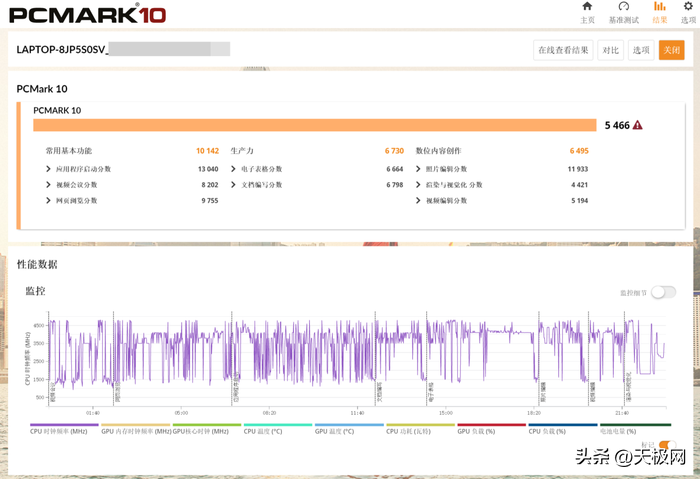Screen dimensions: 700x479
Task: Toggle the 监控细节 monitoring details switch
Action: point(663,292)
